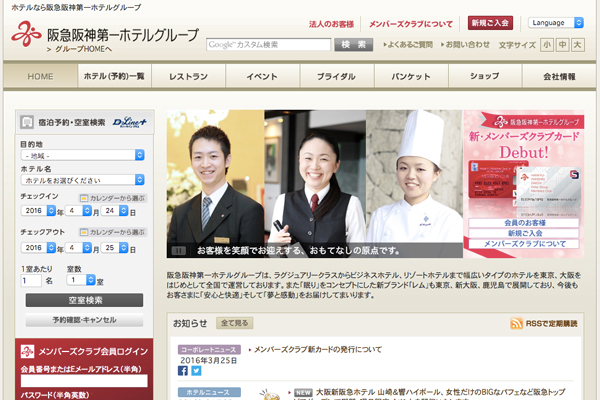This screenshot has height=400, width=600.
Task: Click 新規ご入会 in the card banner
Action: point(524,233)
